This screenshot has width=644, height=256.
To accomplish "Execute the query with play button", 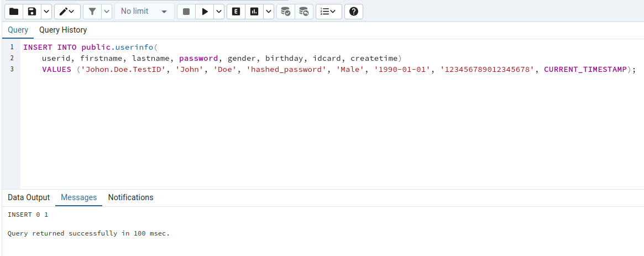I will point(205,12).
